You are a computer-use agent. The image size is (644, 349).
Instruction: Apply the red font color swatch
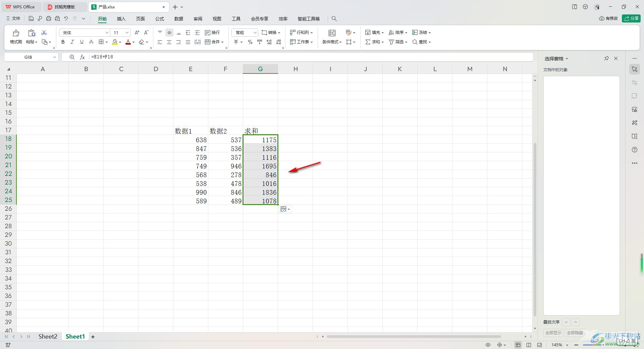pyautogui.click(x=128, y=42)
